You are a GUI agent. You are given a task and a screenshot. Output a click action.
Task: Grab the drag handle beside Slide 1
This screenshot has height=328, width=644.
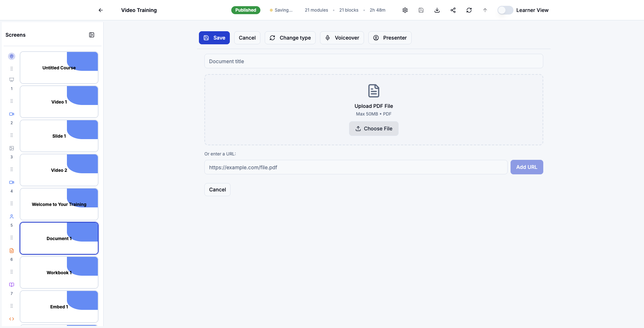12,135
